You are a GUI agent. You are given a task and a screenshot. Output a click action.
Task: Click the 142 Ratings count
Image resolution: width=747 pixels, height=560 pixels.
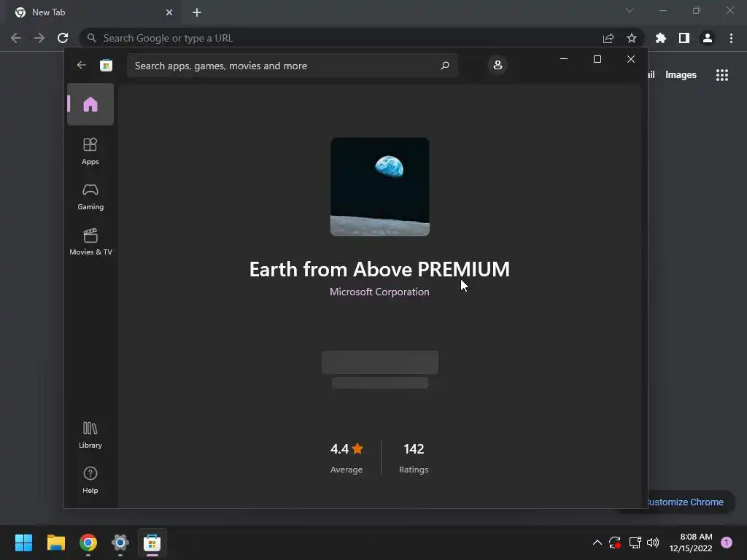(x=414, y=458)
